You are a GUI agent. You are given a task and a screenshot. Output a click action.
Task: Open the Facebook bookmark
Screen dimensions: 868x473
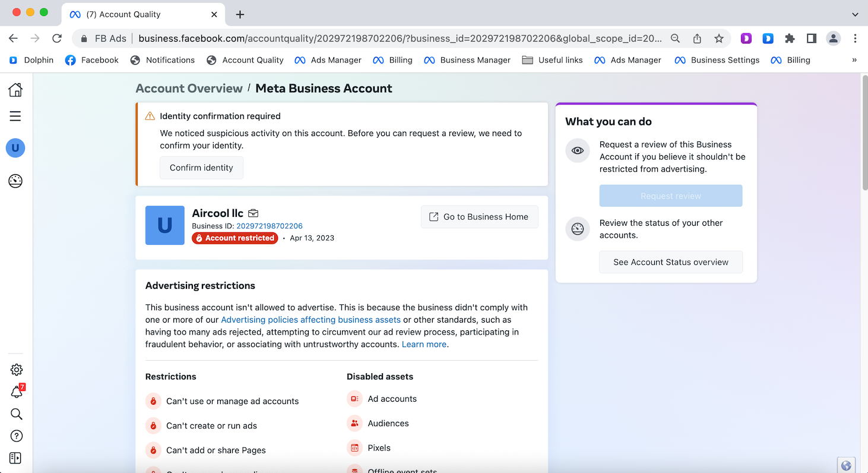click(x=92, y=60)
